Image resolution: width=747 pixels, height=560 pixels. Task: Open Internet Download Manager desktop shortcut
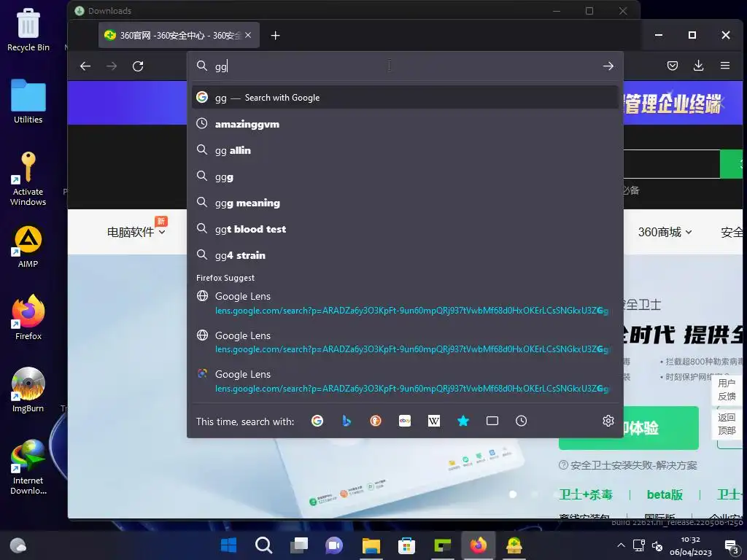tap(28, 467)
